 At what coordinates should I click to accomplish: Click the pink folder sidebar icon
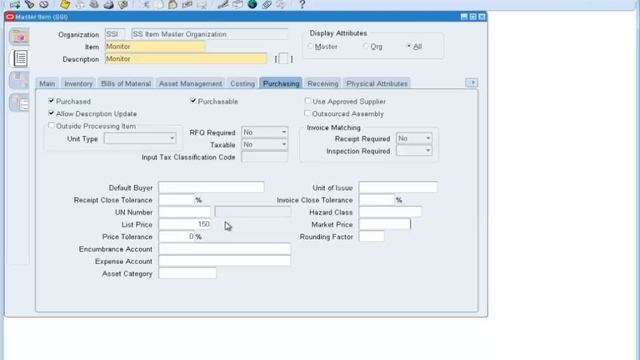pyautogui.click(x=19, y=37)
